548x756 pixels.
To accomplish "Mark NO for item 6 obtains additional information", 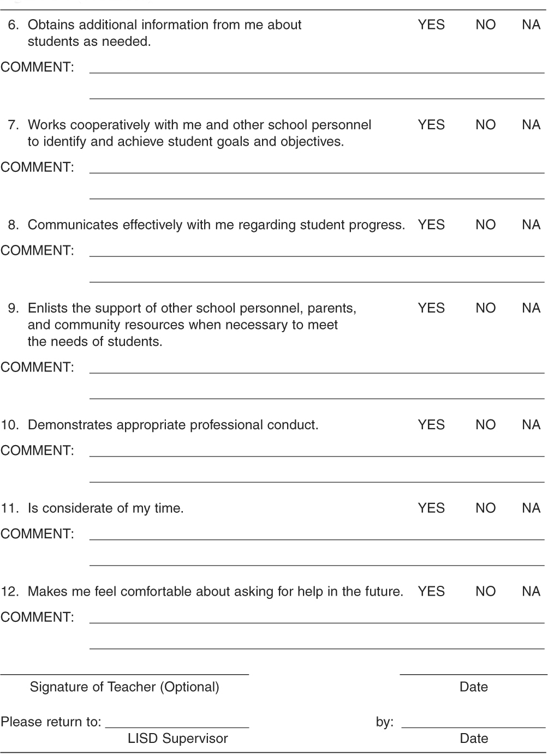I will 485,25.
